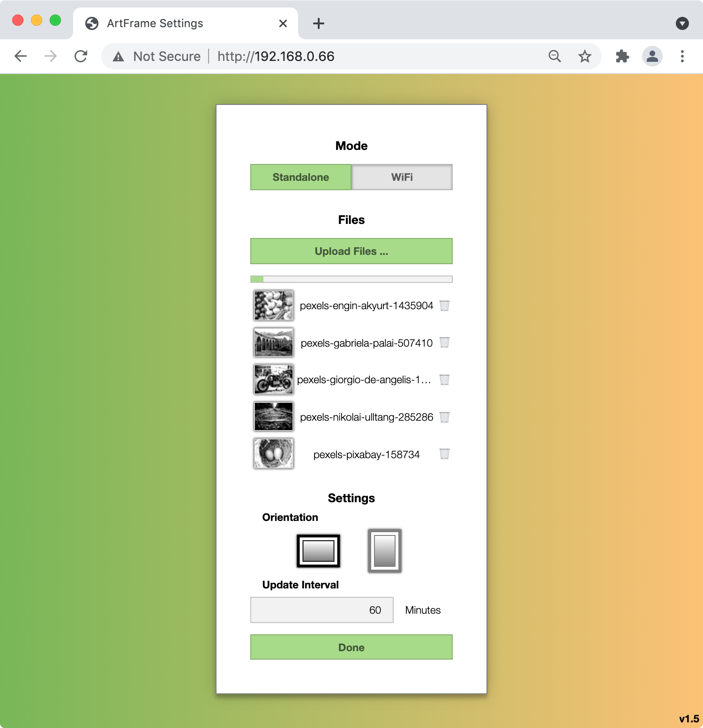Switch mode to Standalone
The width and height of the screenshot is (703, 728).
(x=300, y=177)
